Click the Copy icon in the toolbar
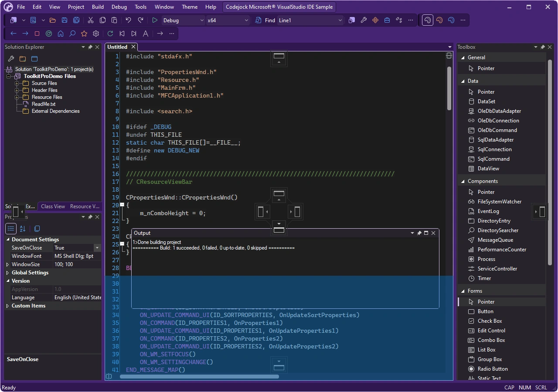Screen dimensions: 558x392 [102, 20]
